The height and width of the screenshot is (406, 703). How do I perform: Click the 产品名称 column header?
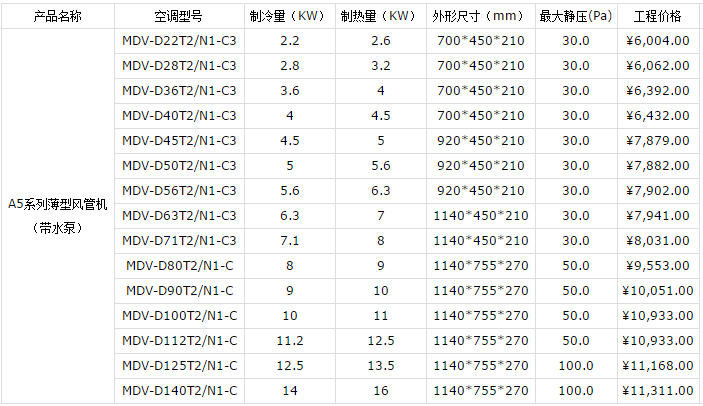58,16
